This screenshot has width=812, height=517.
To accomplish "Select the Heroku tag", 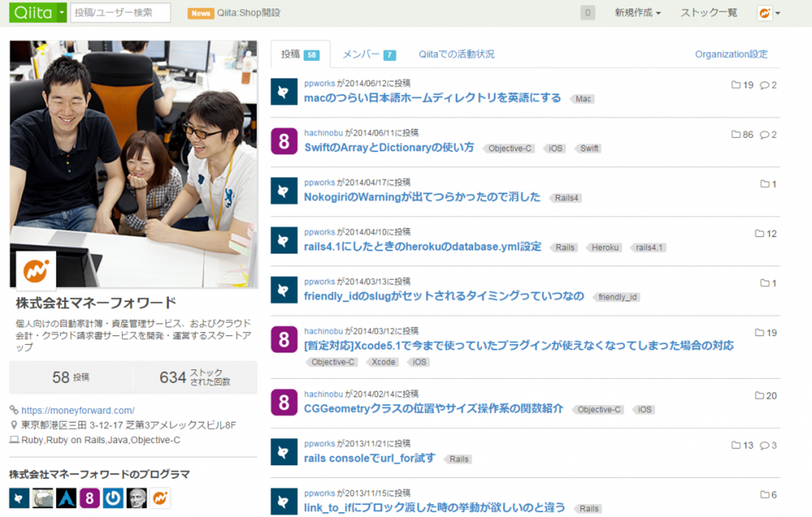I will (x=604, y=248).
